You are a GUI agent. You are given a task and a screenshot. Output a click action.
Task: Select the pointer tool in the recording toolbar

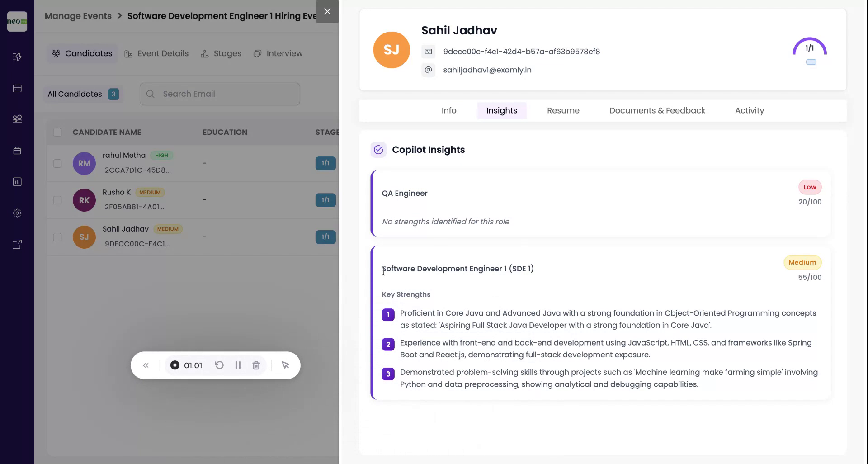[285, 365]
